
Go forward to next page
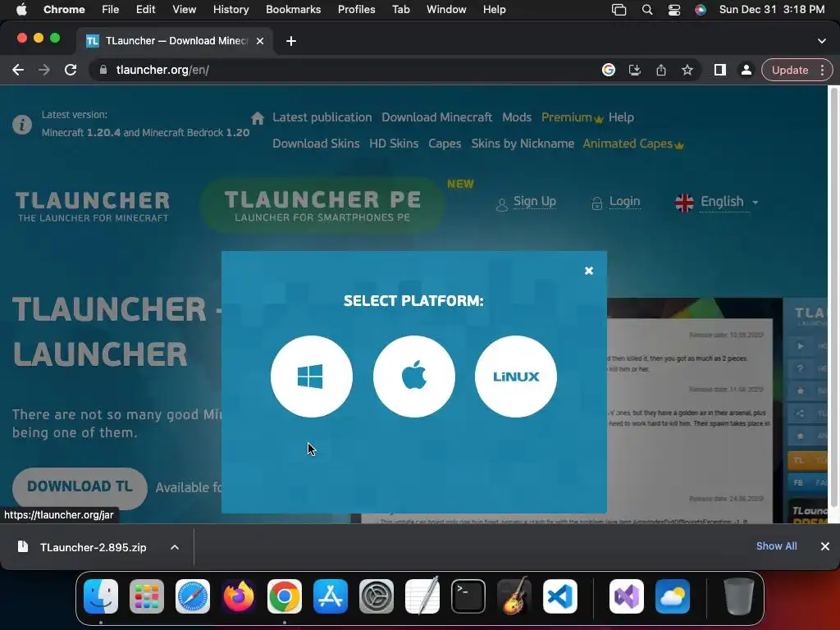point(44,71)
